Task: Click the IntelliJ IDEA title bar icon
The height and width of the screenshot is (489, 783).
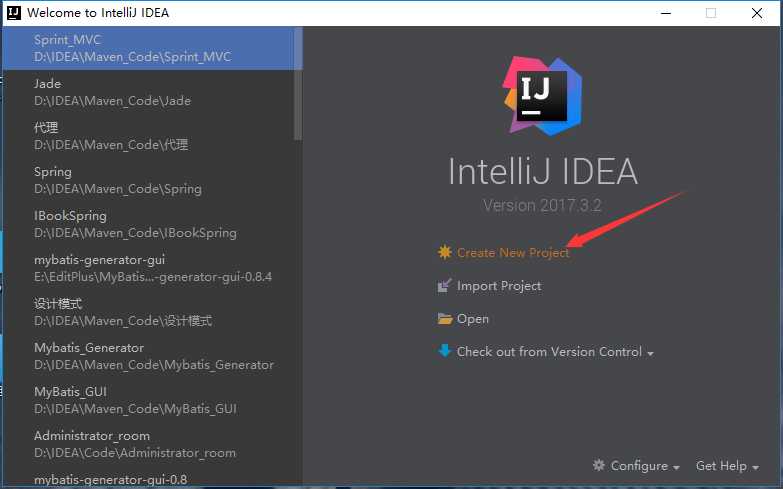Action: (x=14, y=12)
